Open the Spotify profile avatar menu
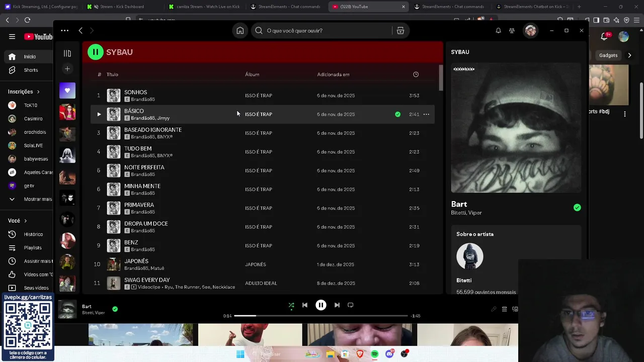This screenshot has height=362, width=644. 530,31
